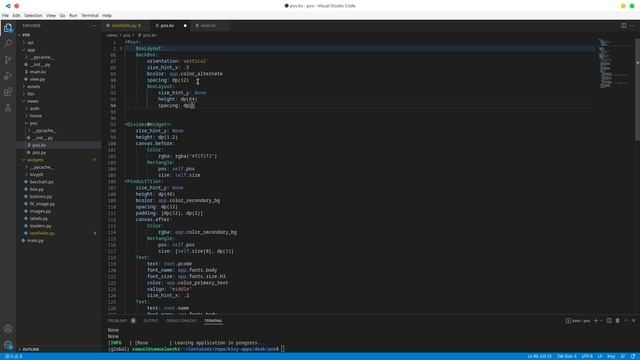Click the split editor icon

(624, 25)
